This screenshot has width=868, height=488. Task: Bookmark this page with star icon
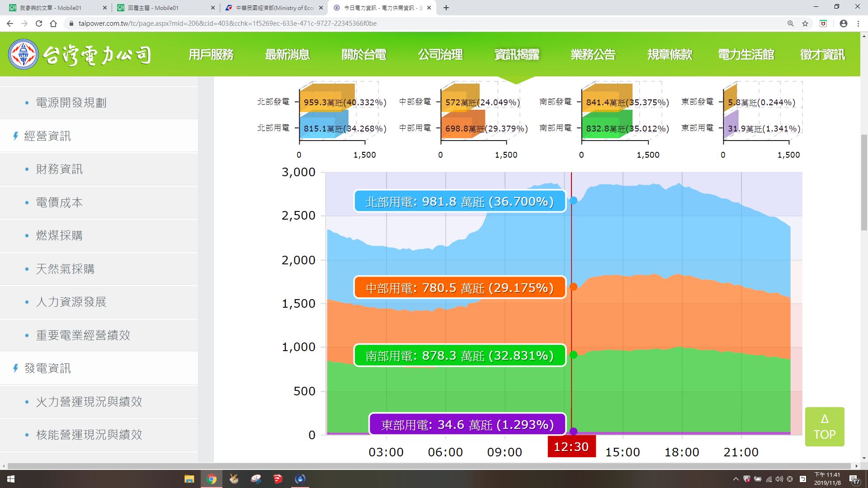click(805, 23)
